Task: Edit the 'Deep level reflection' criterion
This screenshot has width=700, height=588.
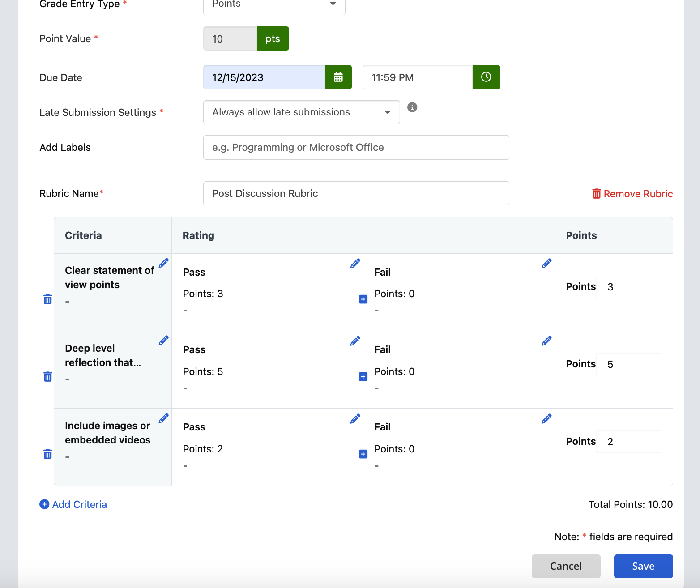Action: click(x=164, y=341)
